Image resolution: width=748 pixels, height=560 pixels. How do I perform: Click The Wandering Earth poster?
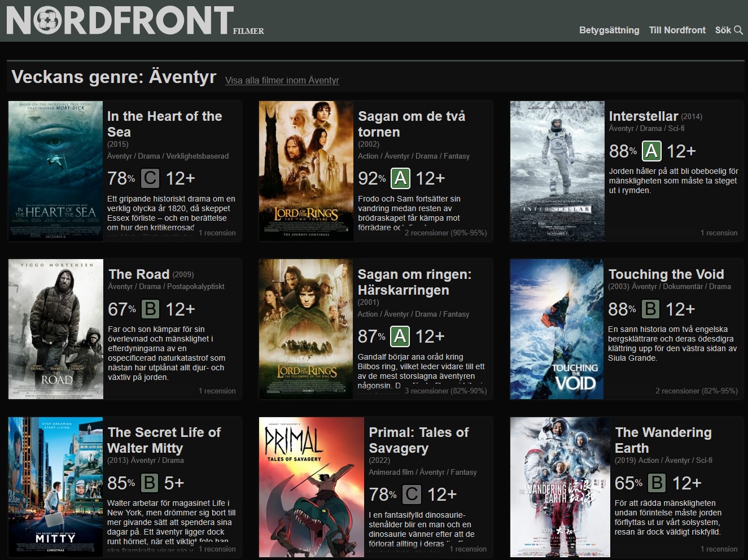pyautogui.click(x=560, y=487)
